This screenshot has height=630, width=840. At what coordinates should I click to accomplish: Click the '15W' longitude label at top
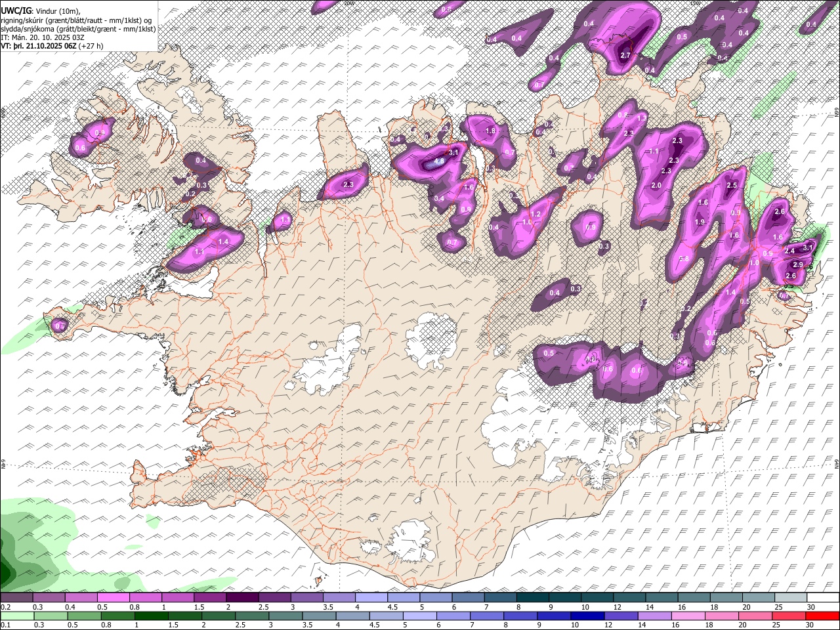click(x=695, y=3)
